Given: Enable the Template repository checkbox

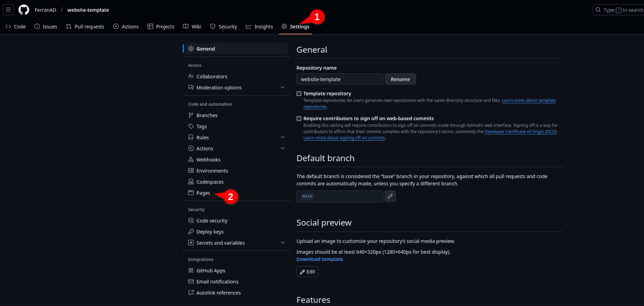Looking at the screenshot, I should point(299,94).
